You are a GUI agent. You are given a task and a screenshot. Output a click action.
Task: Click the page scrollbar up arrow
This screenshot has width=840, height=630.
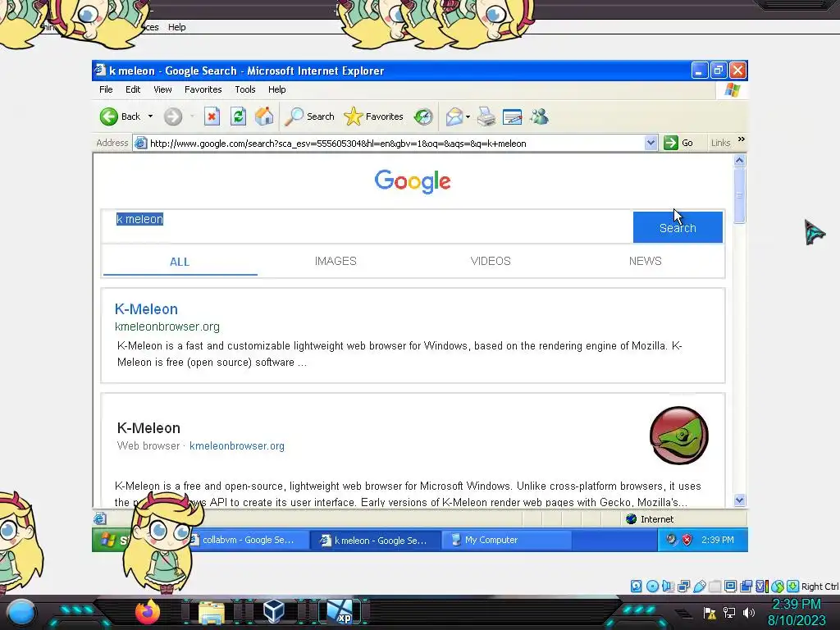pos(739,160)
